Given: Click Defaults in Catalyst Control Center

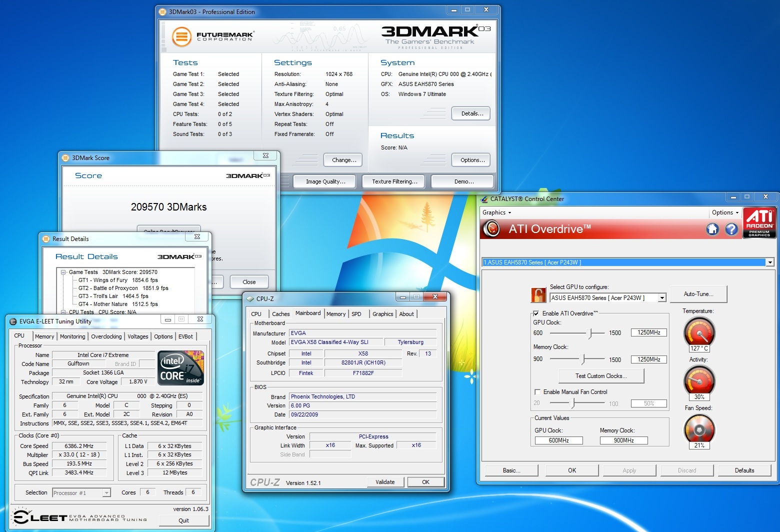Looking at the screenshot, I should point(744,470).
